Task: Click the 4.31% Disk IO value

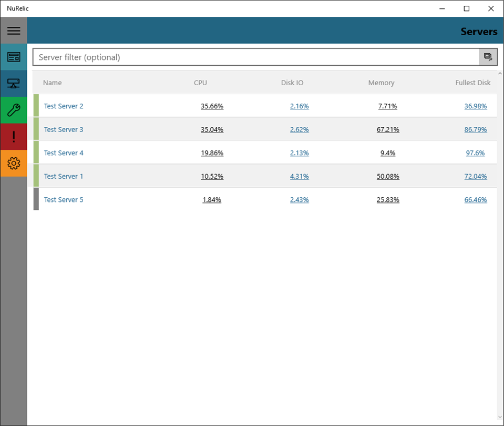Action: (x=300, y=176)
